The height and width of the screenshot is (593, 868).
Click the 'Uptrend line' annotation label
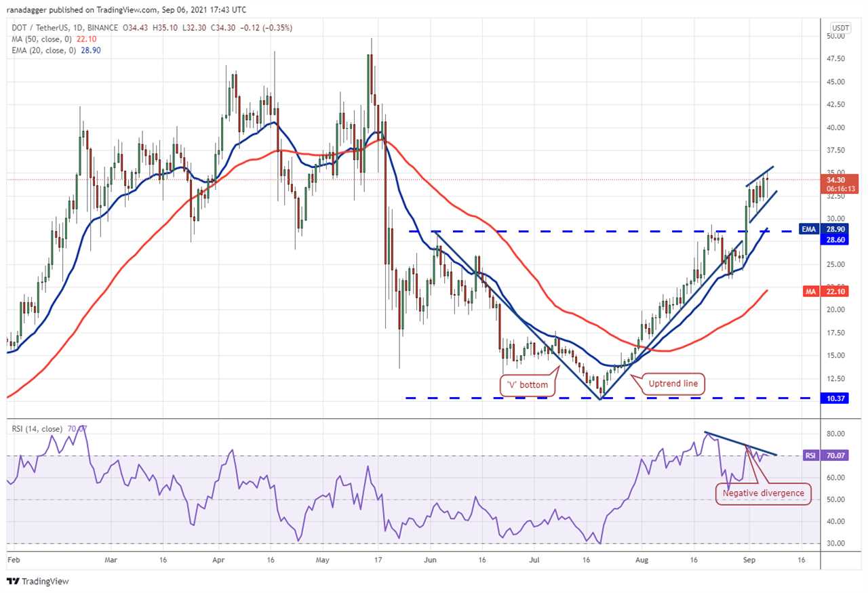(x=673, y=384)
